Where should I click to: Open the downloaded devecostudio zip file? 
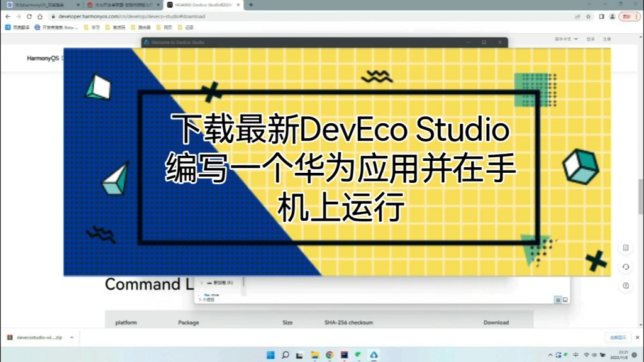coord(35,337)
